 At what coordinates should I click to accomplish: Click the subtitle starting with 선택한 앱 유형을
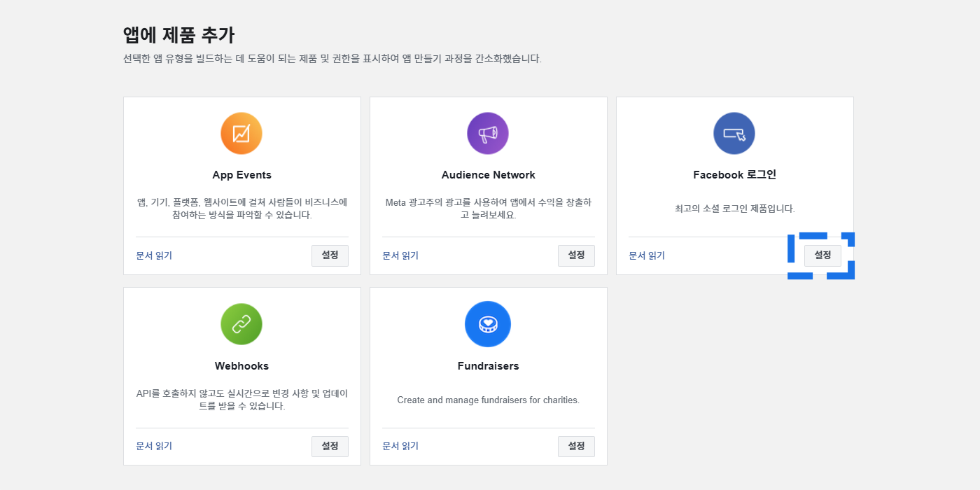tap(332, 59)
